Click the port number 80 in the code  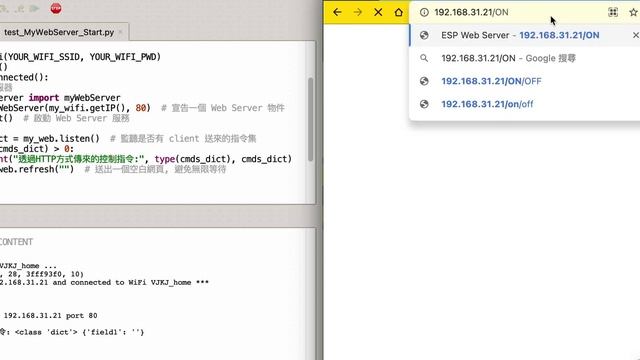(x=140, y=108)
